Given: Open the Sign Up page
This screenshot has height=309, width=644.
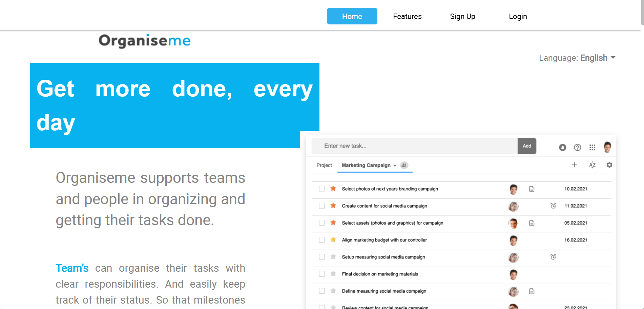Looking at the screenshot, I should pos(462,16).
